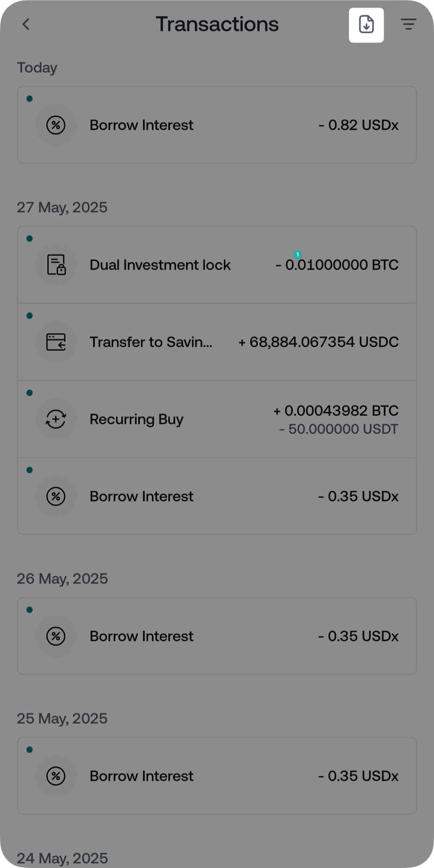
Task: Tap the Transactions page title
Action: click(x=217, y=25)
